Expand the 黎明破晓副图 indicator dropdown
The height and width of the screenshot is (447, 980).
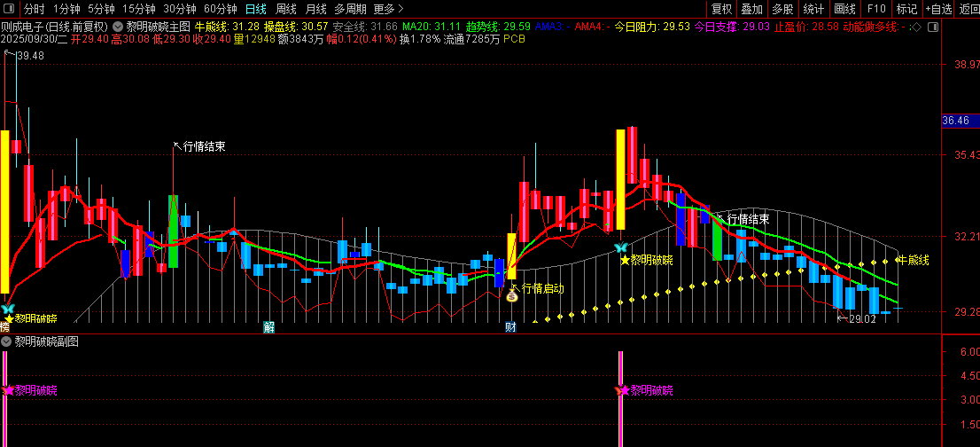pos(5,341)
